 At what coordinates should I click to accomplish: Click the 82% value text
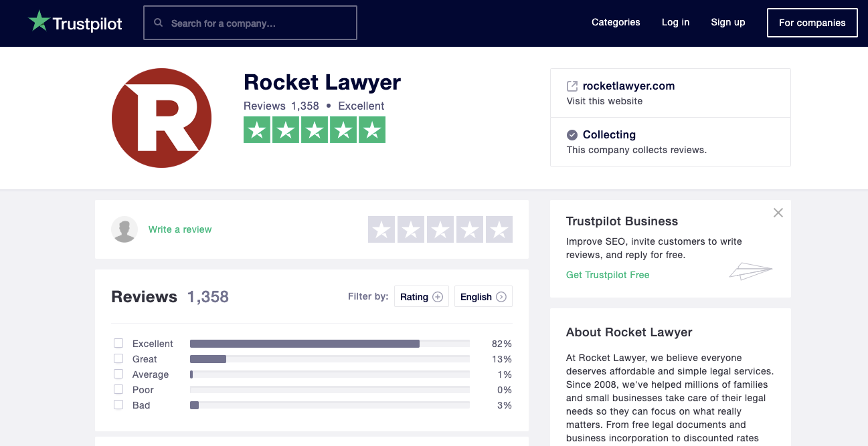502,344
